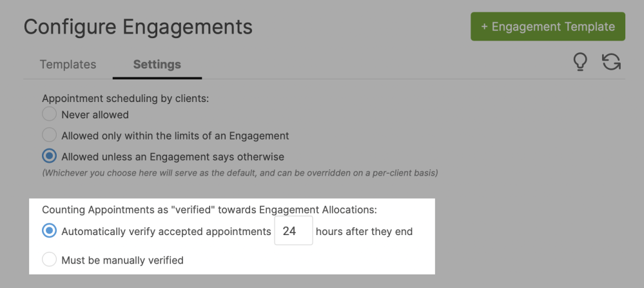This screenshot has height=288, width=644.
Task: Click the + Engagement Template button
Action: coord(547,26)
